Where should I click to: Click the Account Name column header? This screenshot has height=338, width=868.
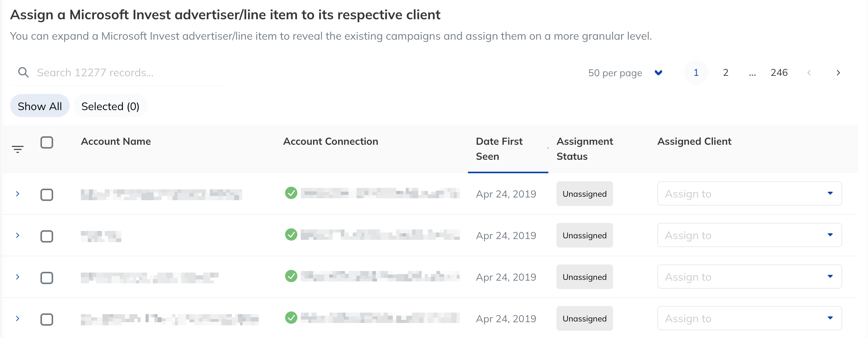click(x=116, y=141)
